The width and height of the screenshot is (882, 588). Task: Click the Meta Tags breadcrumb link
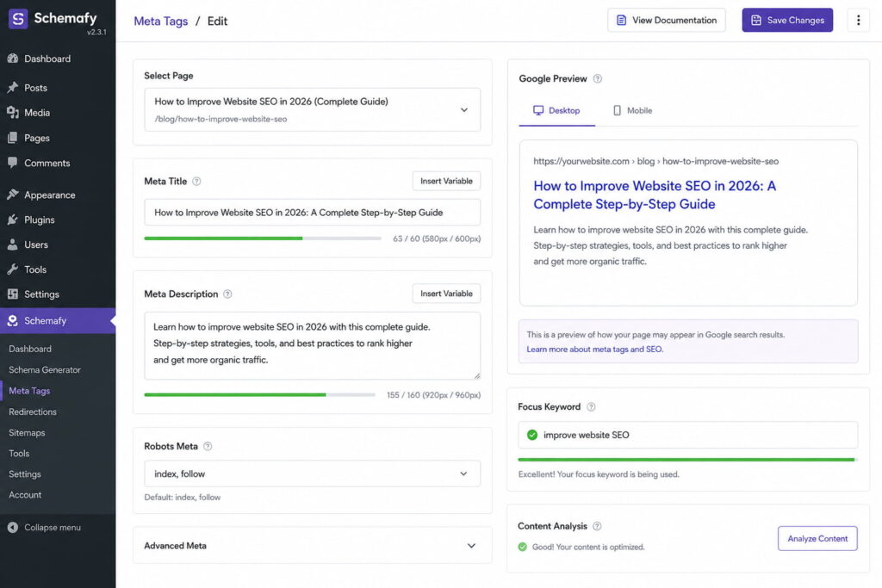[161, 22]
